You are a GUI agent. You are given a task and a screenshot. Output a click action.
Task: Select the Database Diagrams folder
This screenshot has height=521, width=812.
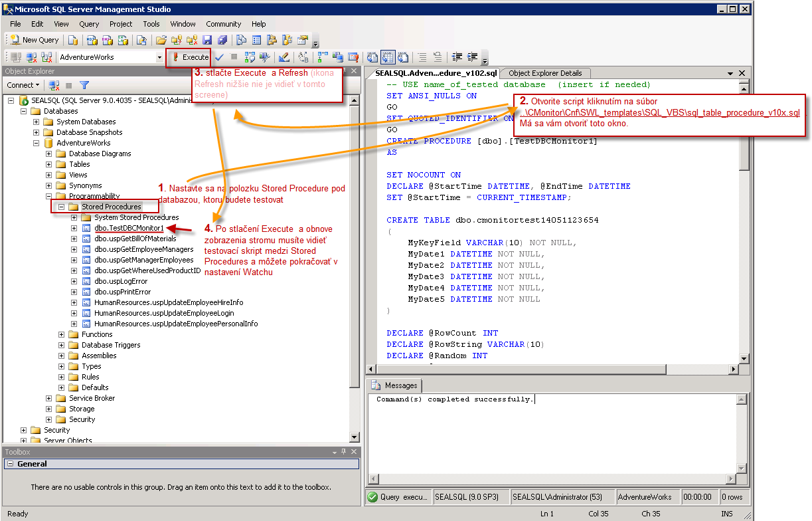tap(100, 154)
